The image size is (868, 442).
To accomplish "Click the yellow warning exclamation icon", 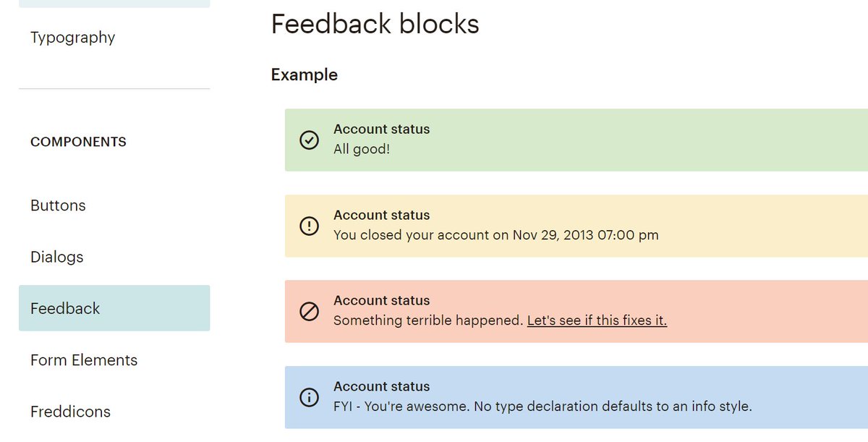I will click(x=309, y=226).
